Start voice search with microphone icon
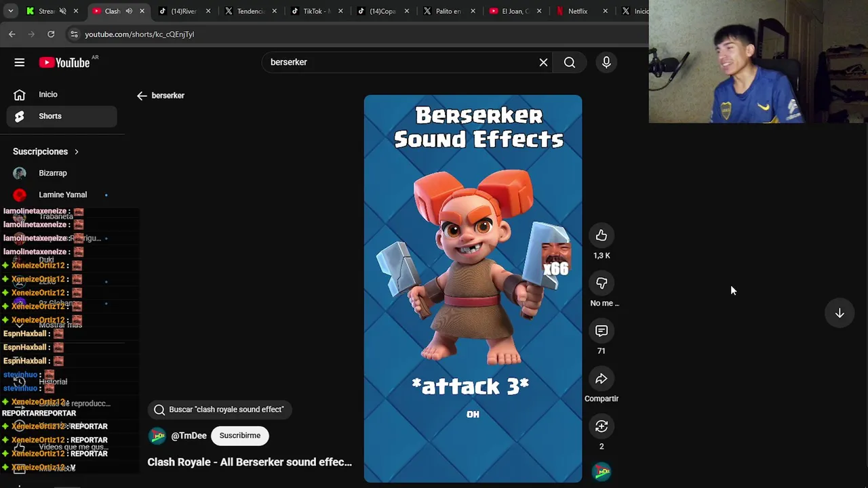Screen dimensions: 868x488 (606, 62)
